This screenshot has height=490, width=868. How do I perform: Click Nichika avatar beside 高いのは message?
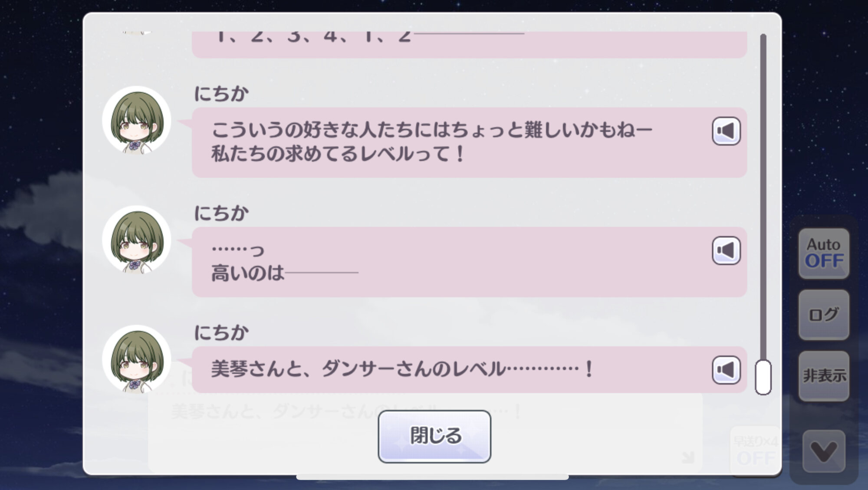[137, 240]
